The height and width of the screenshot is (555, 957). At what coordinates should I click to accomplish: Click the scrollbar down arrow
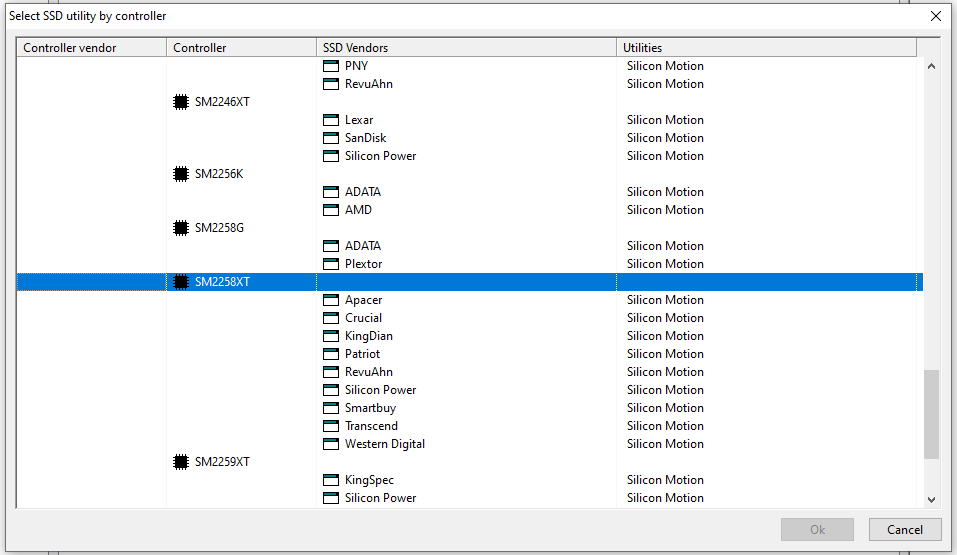pyautogui.click(x=931, y=499)
